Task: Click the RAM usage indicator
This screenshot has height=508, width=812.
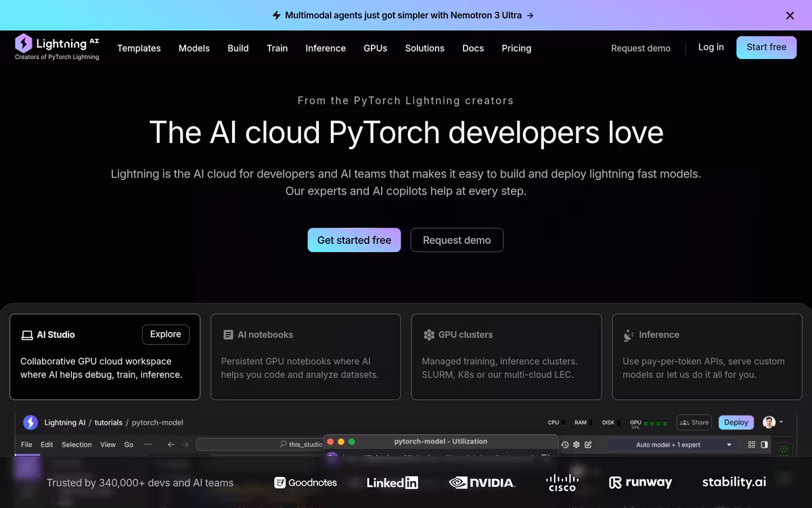Action: [583, 423]
